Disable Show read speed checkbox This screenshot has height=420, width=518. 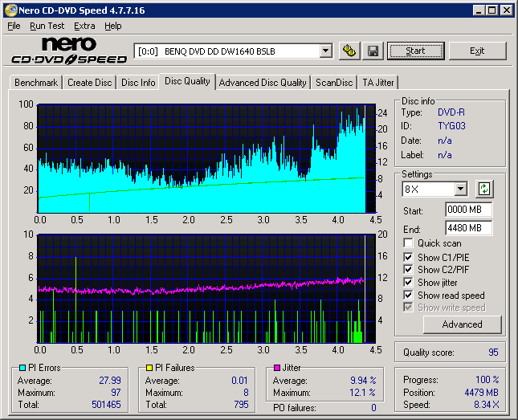[409, 296]
